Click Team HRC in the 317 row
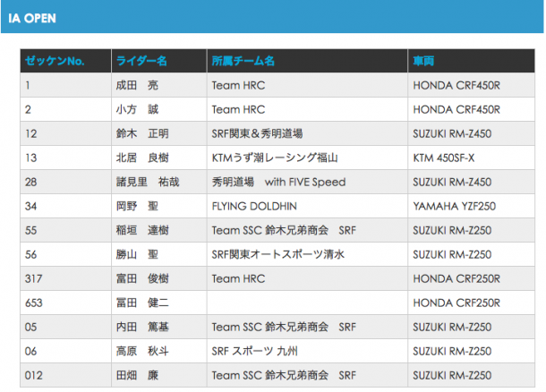 click(238, 278)
